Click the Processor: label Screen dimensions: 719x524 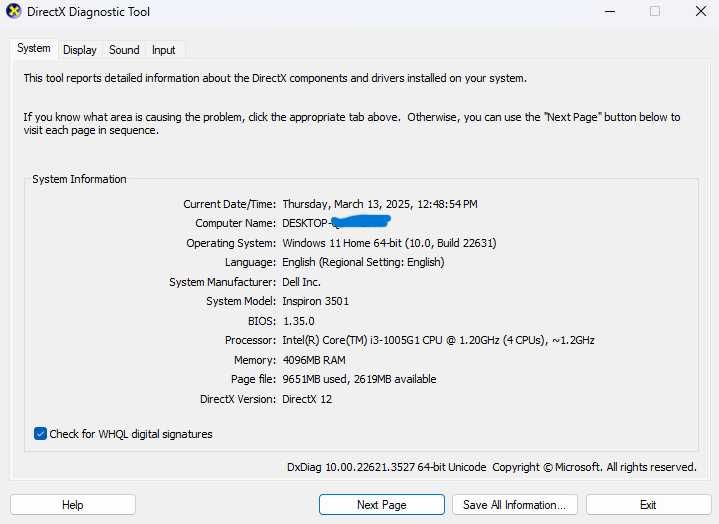coord(250,340)
